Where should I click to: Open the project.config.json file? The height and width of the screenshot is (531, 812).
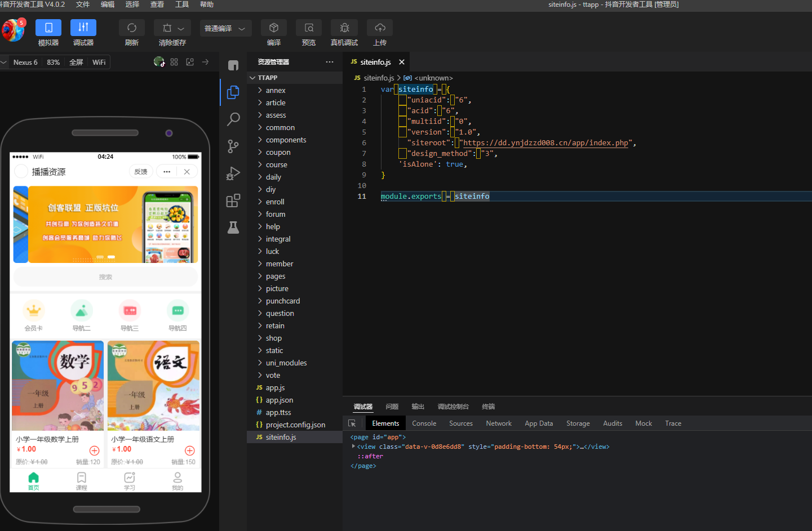pos(295,425)
